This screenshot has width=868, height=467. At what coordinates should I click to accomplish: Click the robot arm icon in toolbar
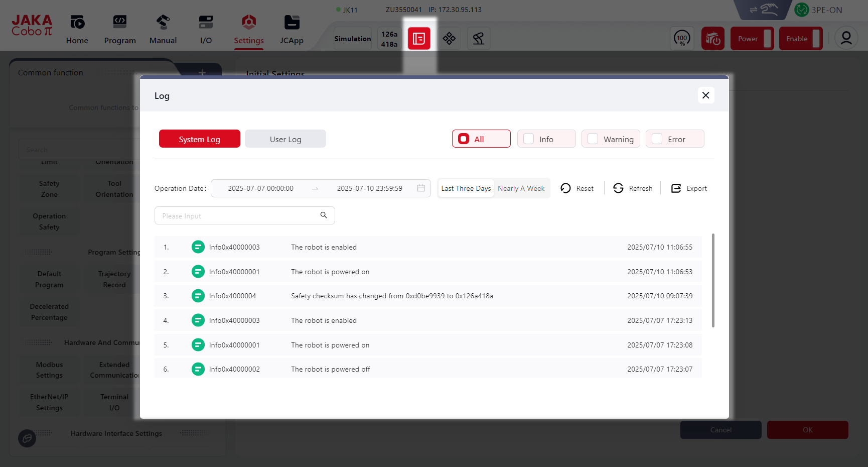(479, 39)
